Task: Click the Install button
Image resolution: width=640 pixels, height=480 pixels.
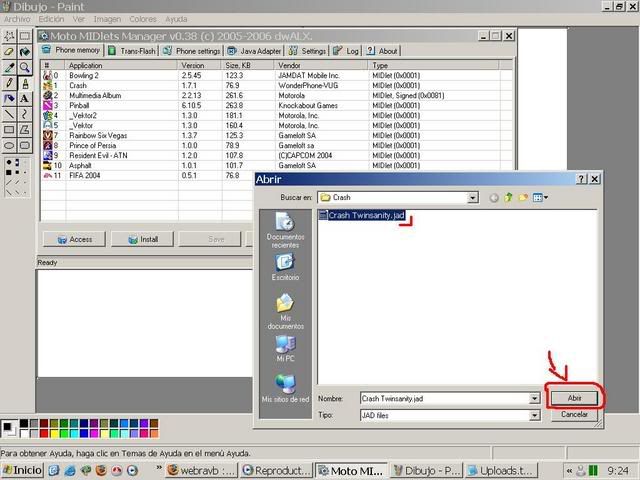Action: (x=142, y=239)
